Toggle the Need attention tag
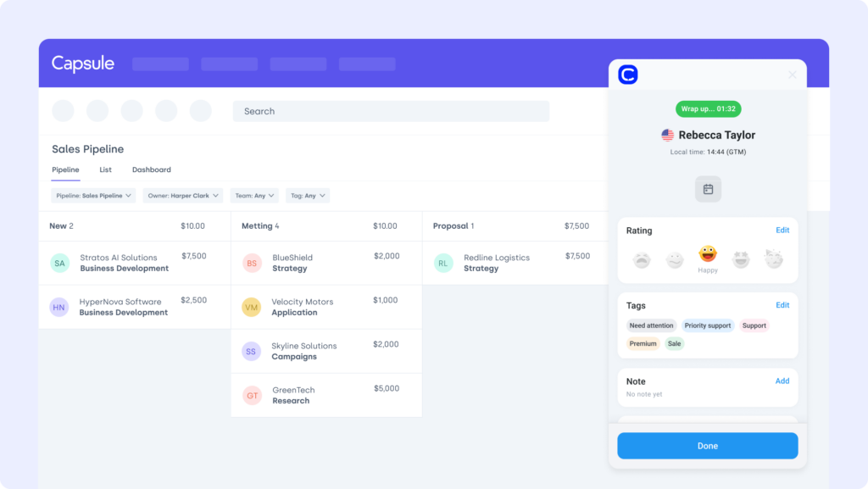Image resolution: width=868 pixels, height=489 pixels. coord(651,325)
